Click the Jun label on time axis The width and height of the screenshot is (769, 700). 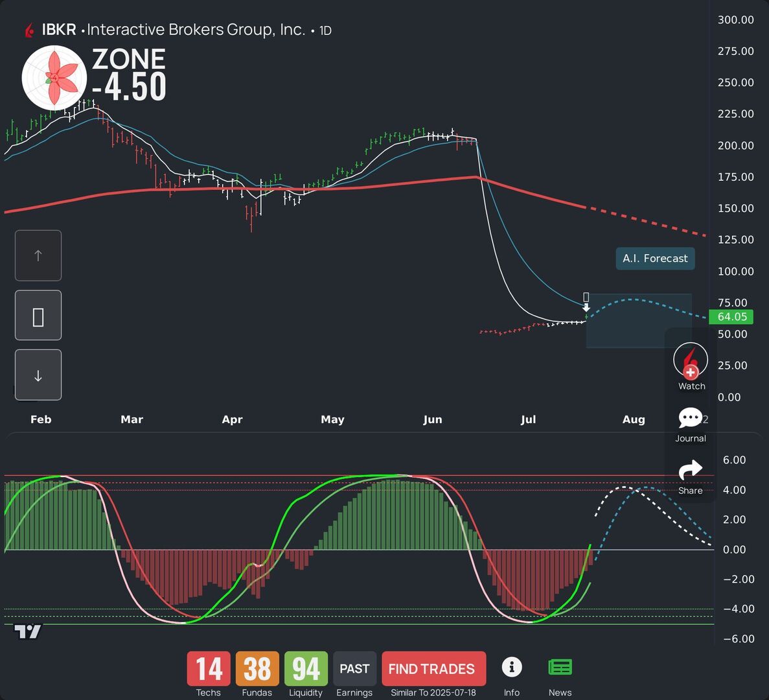433,419
